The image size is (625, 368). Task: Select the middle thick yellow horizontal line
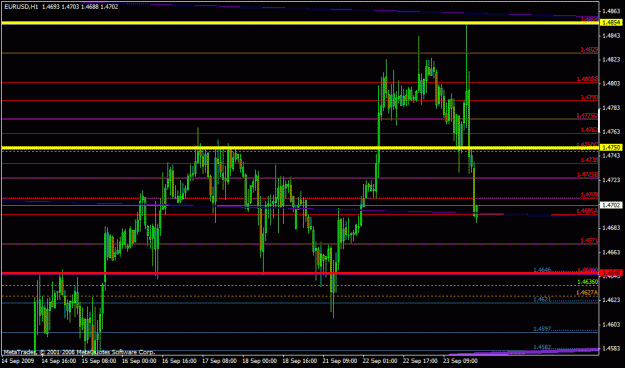tap(300, 148)
